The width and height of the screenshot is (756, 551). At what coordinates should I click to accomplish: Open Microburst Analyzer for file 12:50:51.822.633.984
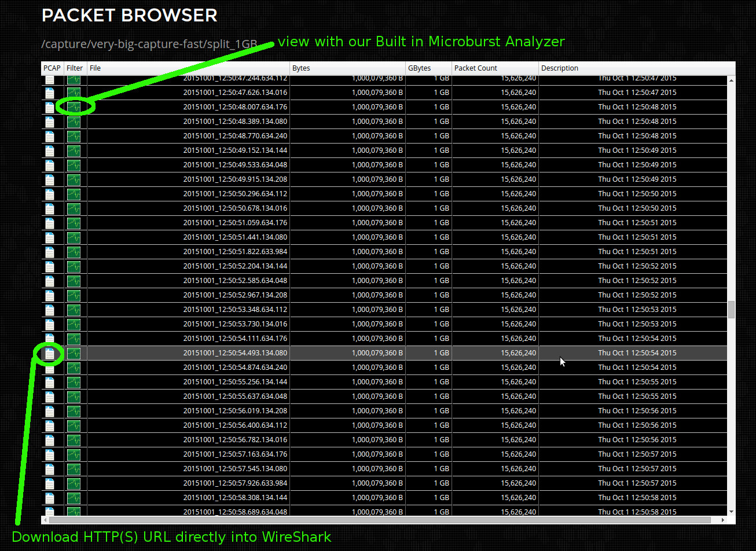[74, 251]
